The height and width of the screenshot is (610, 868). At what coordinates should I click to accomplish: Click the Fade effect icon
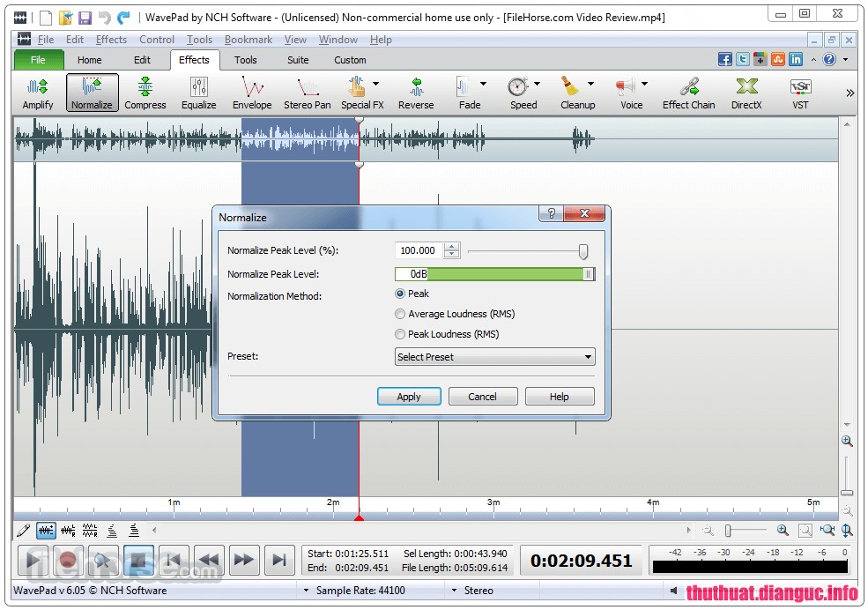coord(464,86)
